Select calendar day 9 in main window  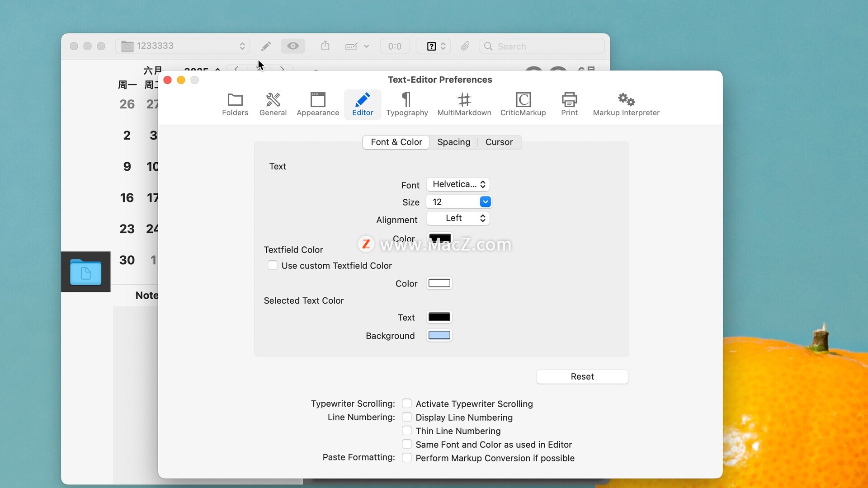[x=127, y=167]
